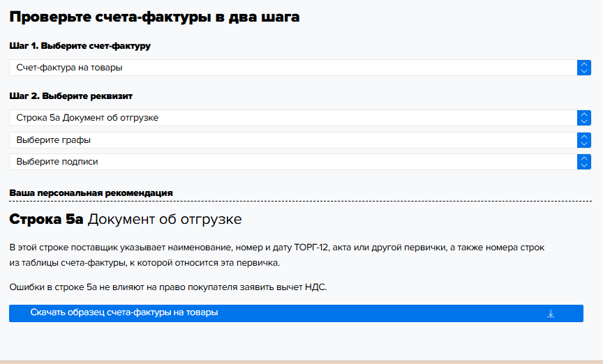Click 'Документ об отгрузке' in the large recommendation heading

(165, 220)
